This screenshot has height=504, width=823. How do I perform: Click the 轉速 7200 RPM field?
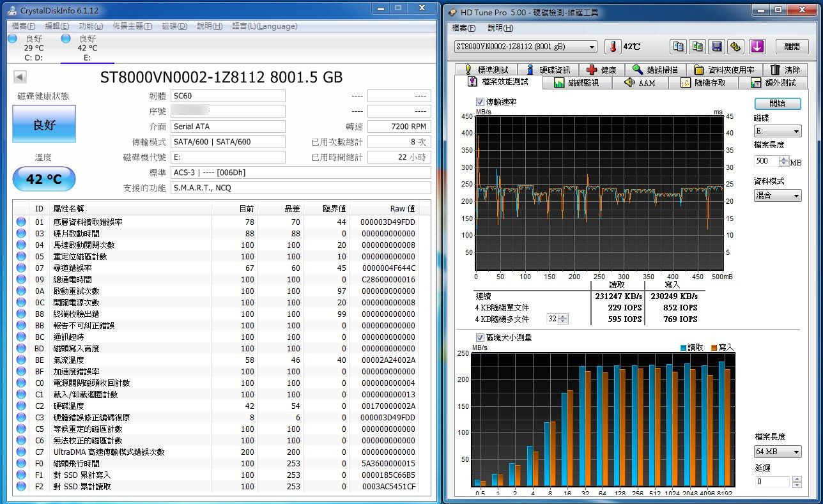pyautogui.click(x=399, y=126)
